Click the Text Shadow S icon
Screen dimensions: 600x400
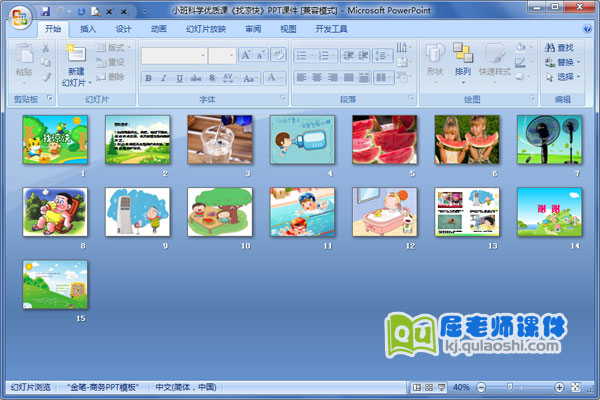point(212,78)
